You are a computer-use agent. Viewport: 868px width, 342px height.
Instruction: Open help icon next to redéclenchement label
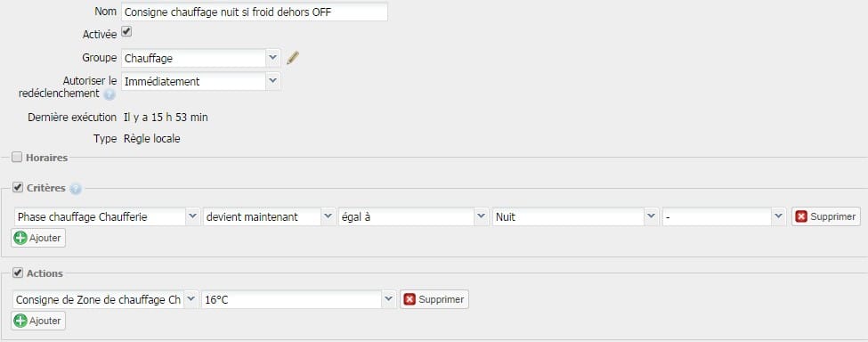click(110, 94)
